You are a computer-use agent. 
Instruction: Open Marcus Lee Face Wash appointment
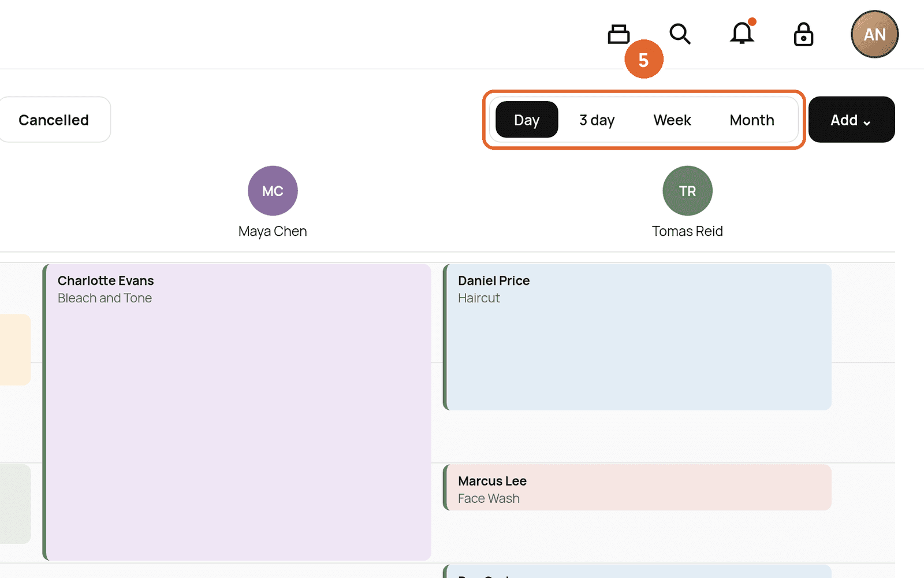[x=637, y=487]
